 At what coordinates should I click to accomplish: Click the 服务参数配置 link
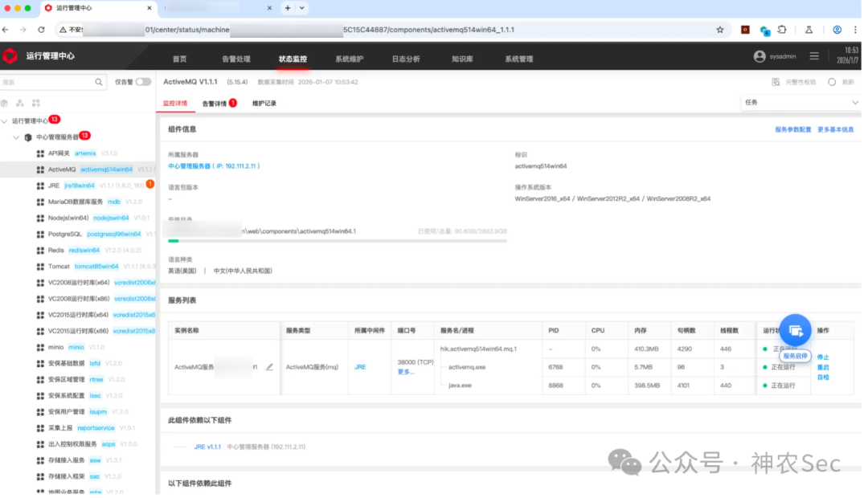[792, 129]
